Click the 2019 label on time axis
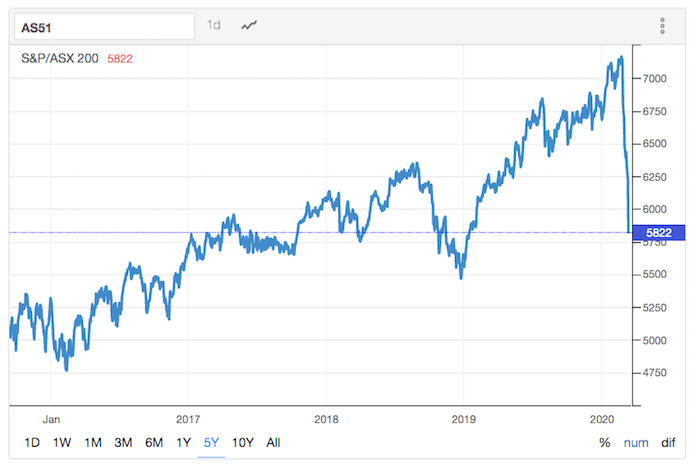 [x=463, y=420]
